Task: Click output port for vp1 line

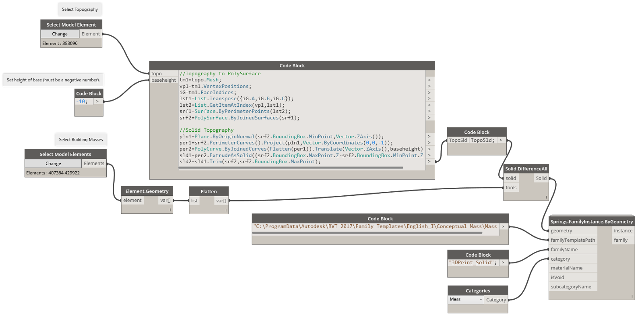Action: [429, 86]
